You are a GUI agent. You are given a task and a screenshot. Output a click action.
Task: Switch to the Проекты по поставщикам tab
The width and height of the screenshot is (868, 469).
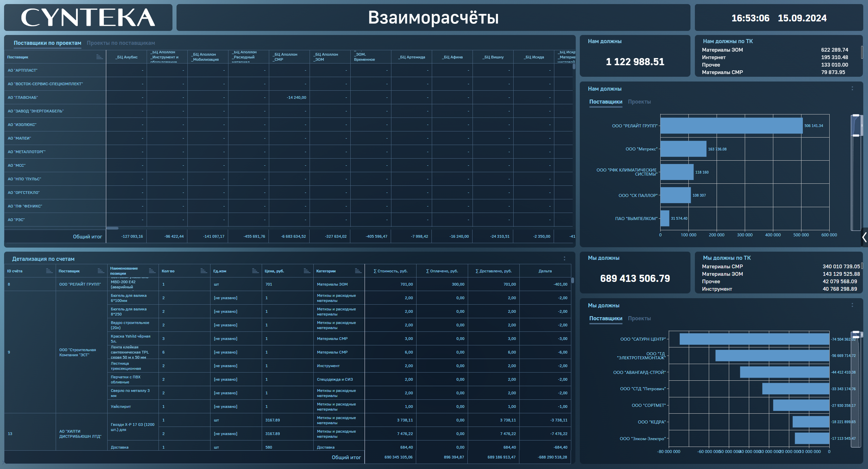(x=121, y=43)
